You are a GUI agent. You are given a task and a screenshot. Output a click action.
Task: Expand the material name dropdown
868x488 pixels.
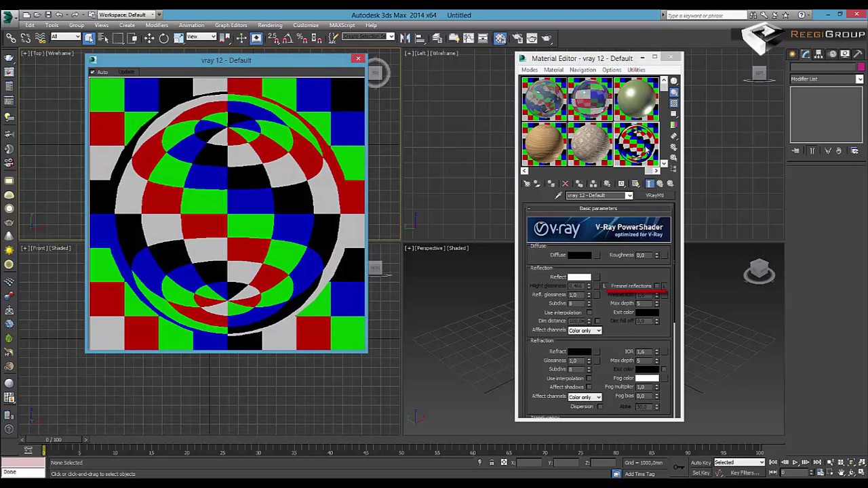click(629, 196)
